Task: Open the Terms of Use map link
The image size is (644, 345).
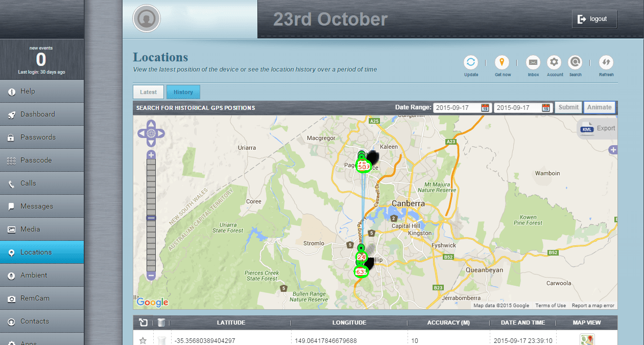Action: pyautogui.click(x=551, y=306)
